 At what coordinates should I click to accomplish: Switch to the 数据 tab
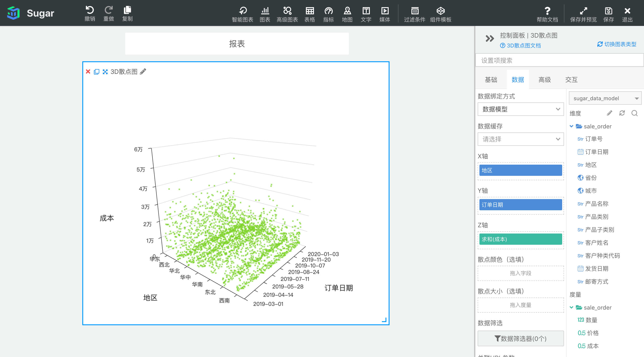pos(518,80)
